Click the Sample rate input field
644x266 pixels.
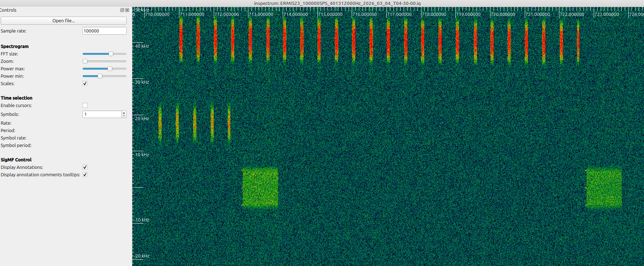[x=104, y=31]
